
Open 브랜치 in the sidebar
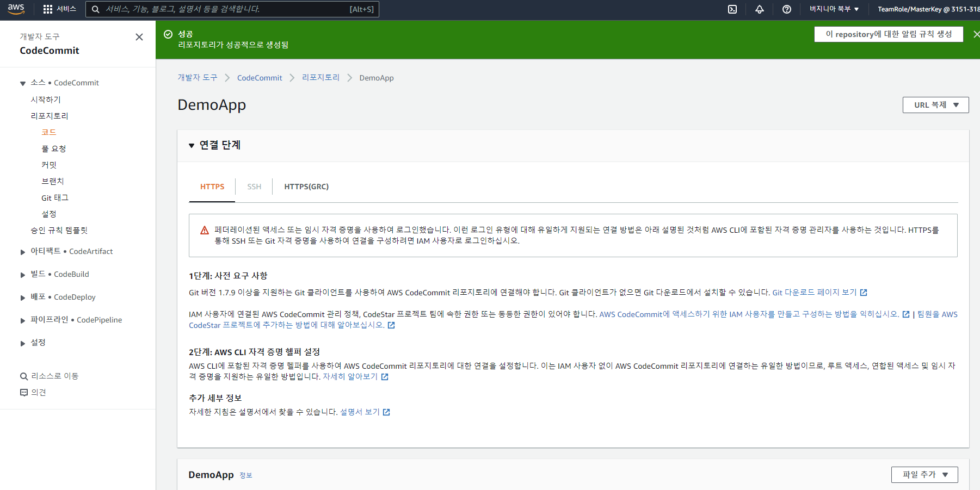coord(53,181)
